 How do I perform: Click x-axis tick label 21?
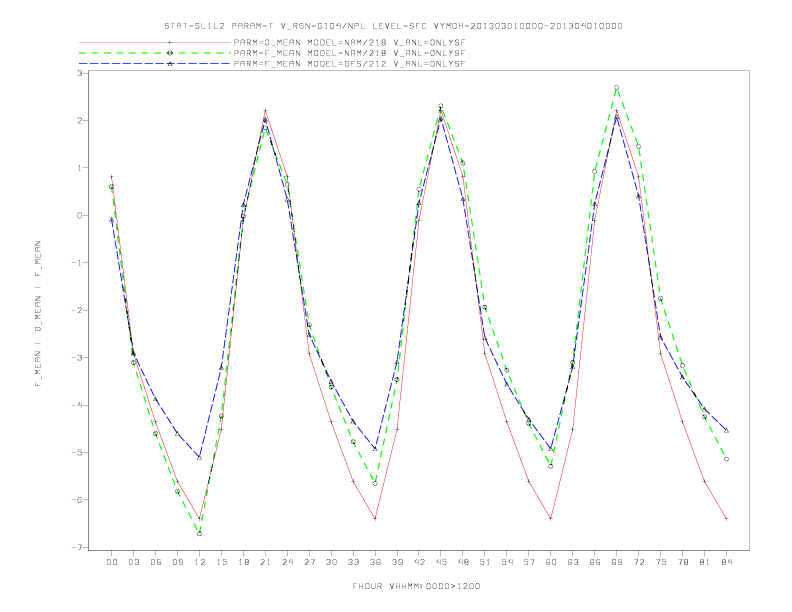(x=265, y=562)
